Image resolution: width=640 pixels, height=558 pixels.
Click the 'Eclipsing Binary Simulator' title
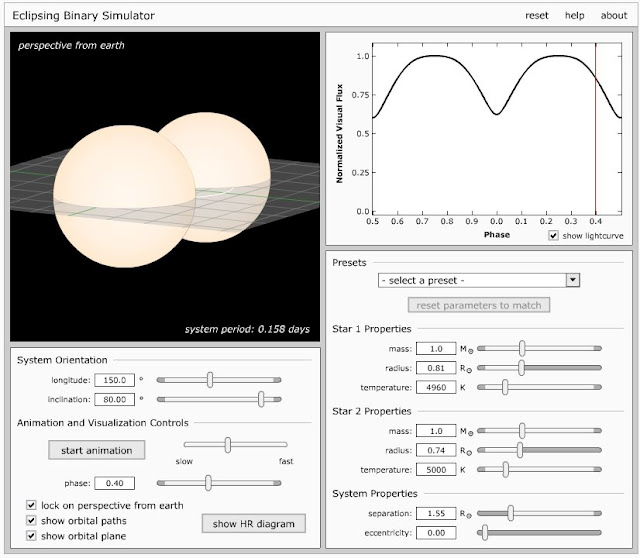(x=83, y=16)
